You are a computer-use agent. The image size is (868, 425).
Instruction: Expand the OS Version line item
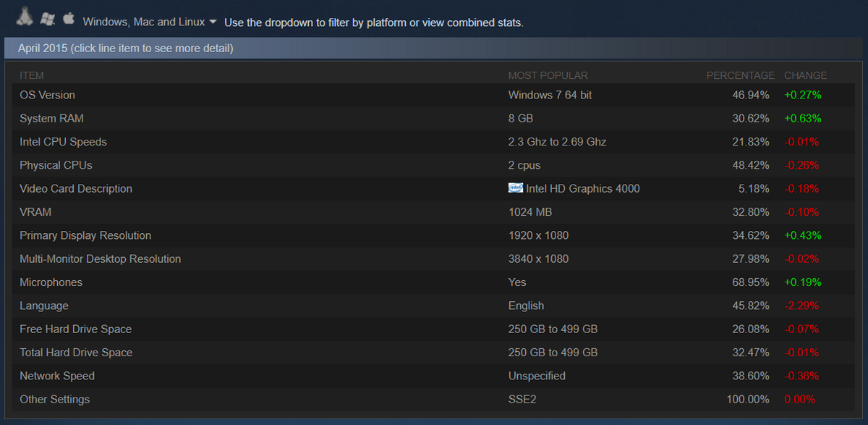pos(434,95)
